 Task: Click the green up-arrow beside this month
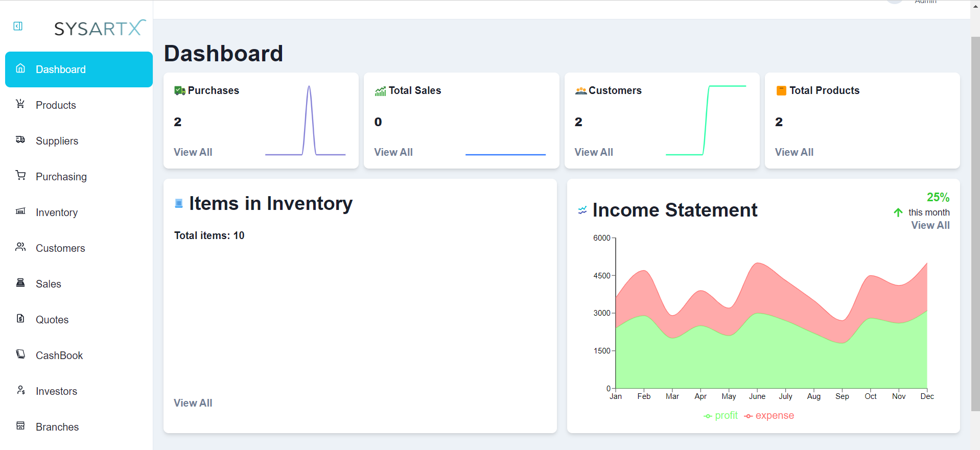click(x=898, y=212)
